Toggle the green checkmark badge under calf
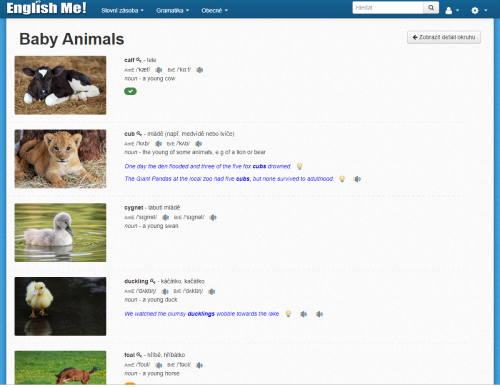The height and width of the screenshot is (387, 500). (x=130, y=91)
